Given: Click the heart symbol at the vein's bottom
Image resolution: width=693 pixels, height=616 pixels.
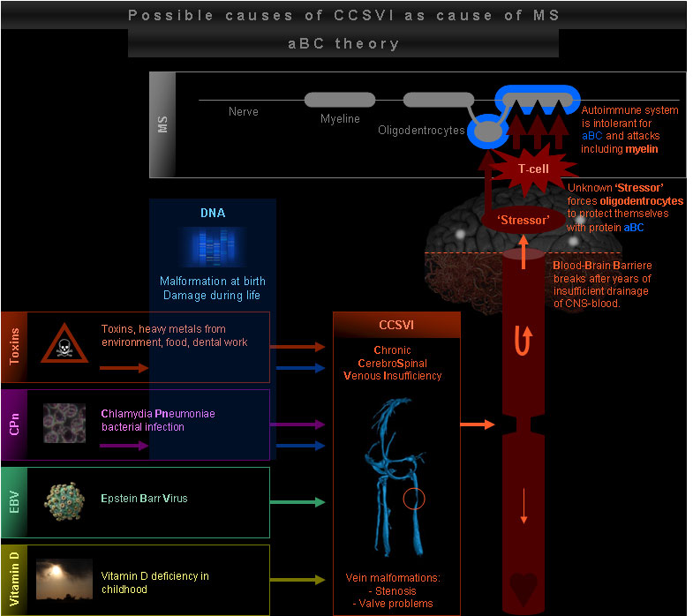Looking at the screenshot, I should pyautogui.click(x=524, y=586).
